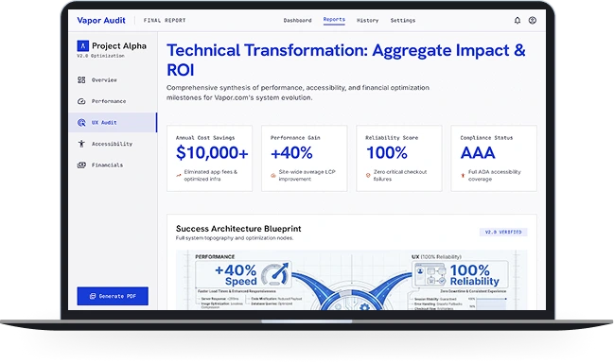The height and width of the screenshot is (364, 614).
Task: Click the UX Audit cursor icon
Action: [81, 123]
